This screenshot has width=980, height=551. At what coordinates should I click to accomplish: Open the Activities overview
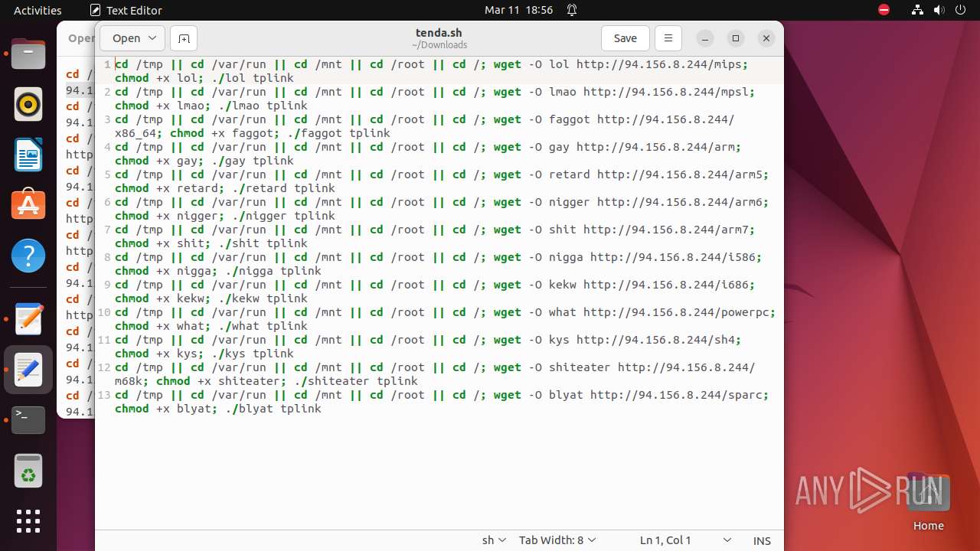(x=38, y=10)
